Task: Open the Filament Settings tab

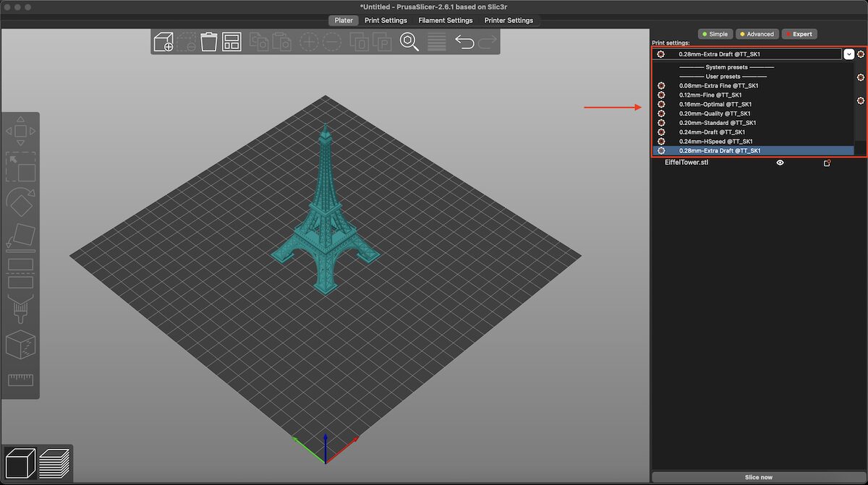Action: [445, 20]
